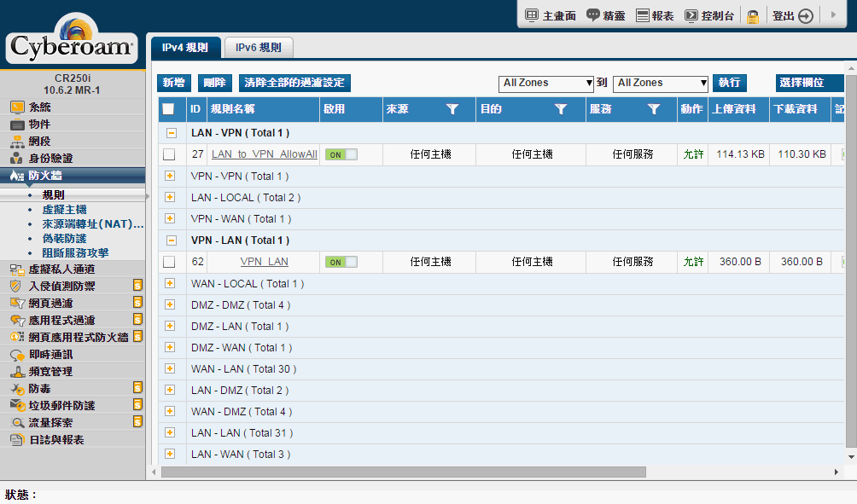The width and height of the screenshot is (857, 504).
Task: Click the 目的 column filter funnel icon
Action: pos(560,109)
